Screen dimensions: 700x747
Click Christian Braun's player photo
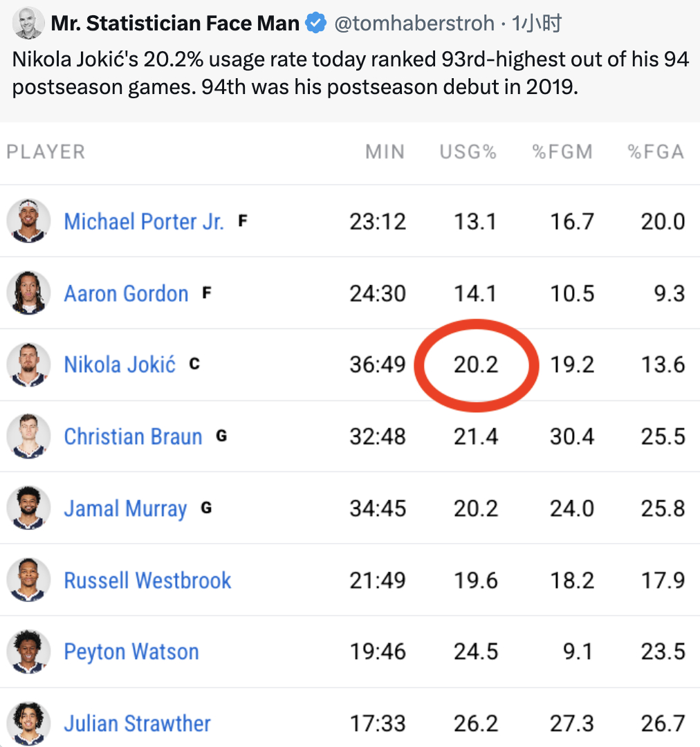[28, 436]
